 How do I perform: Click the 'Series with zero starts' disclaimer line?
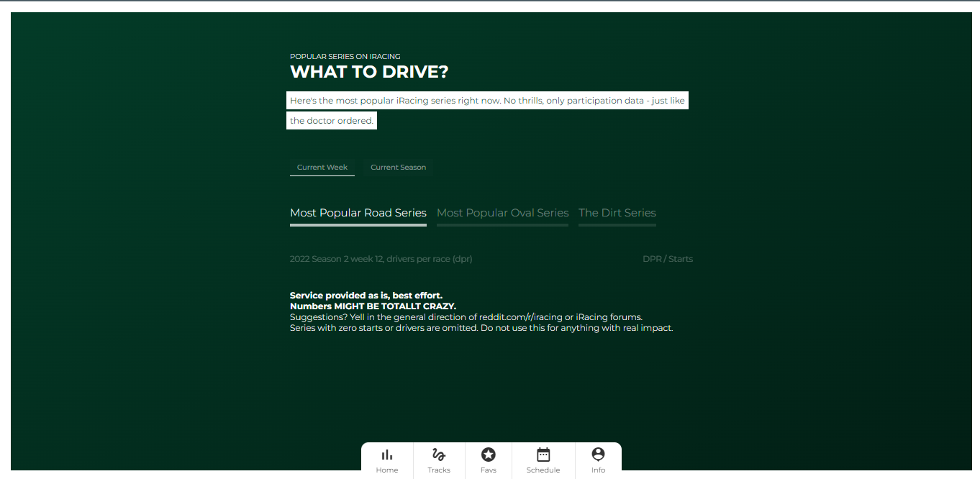(x=481, y=328)
